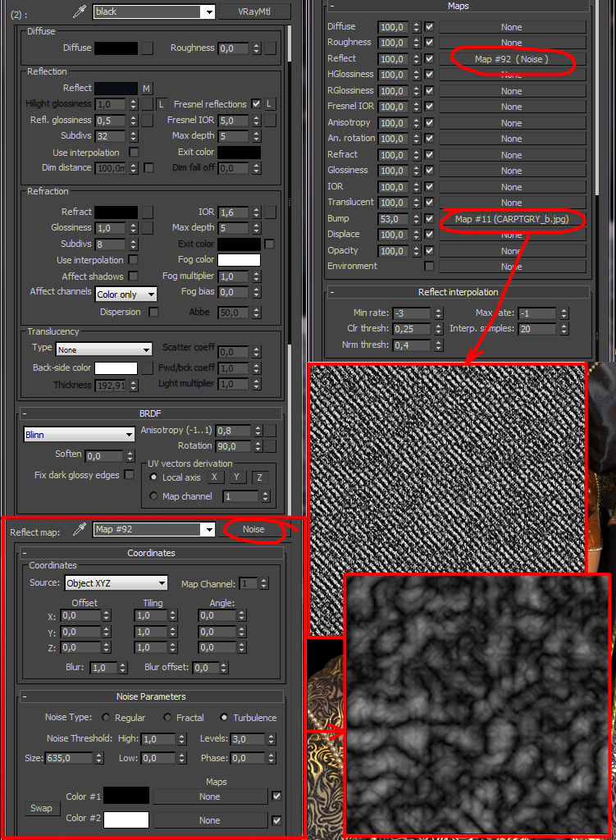Open the Affect channels Color only dropdown
Image resolution: width=616 pixels, height=840 pixels.
[126, 294]
